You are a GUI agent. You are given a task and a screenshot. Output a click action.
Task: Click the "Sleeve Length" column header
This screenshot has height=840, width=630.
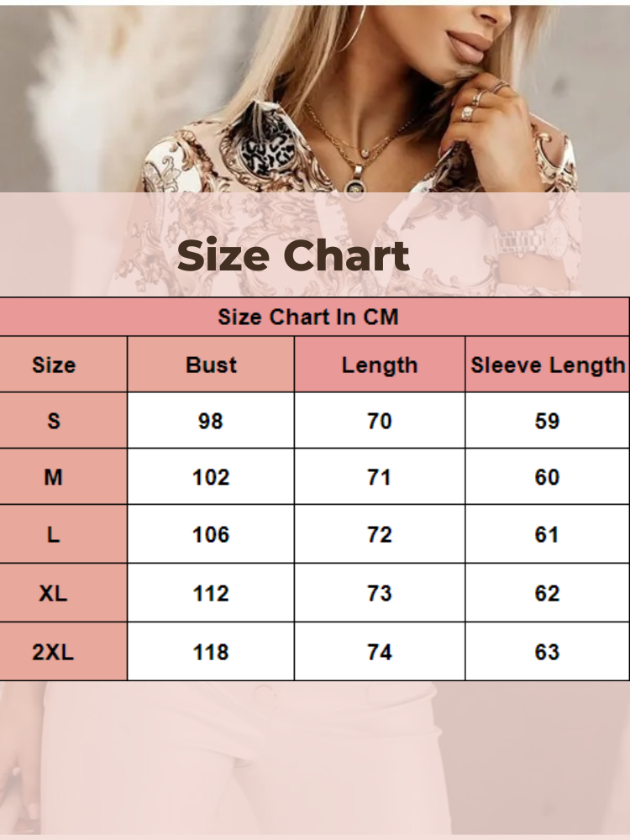pos(548,365)
